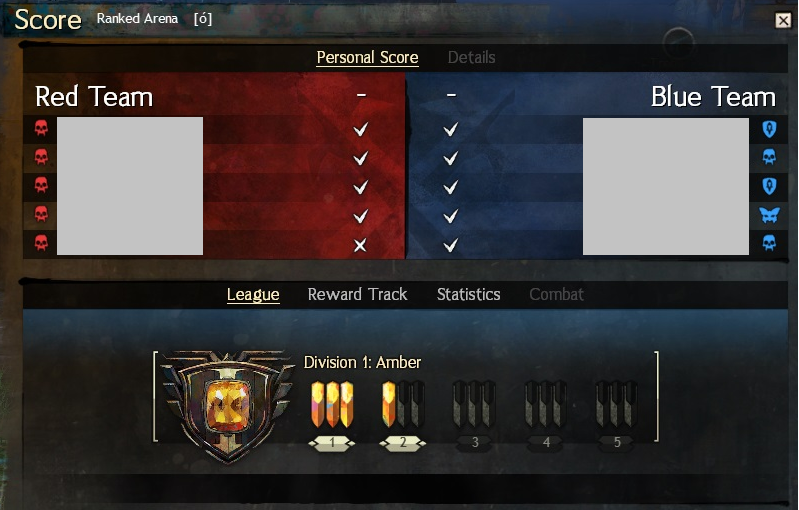Open the Combat tab
The width and height of the screenshot is (799, 510).
tap(556, 294)
